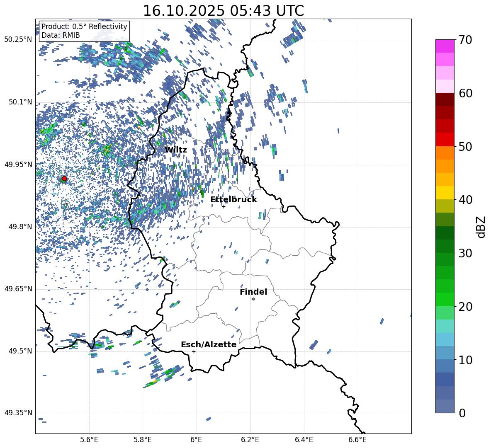Click the Wiltz city label

[176, 150]
